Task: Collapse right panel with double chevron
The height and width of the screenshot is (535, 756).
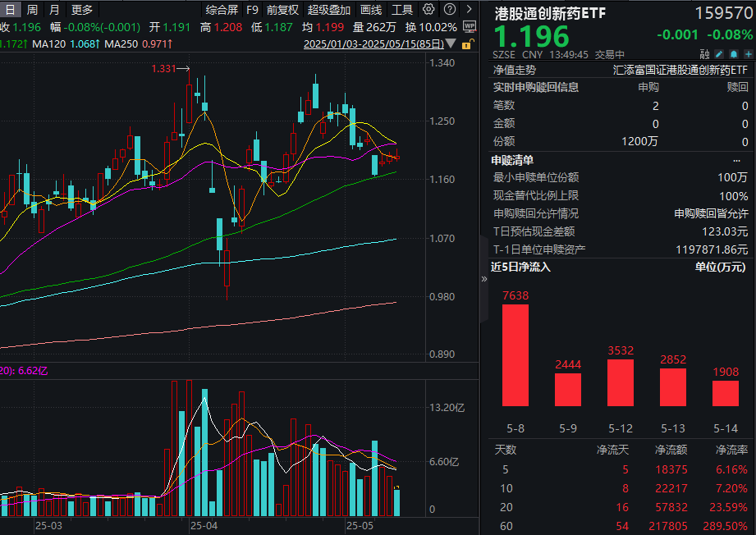Action: [x=483, y=279]
